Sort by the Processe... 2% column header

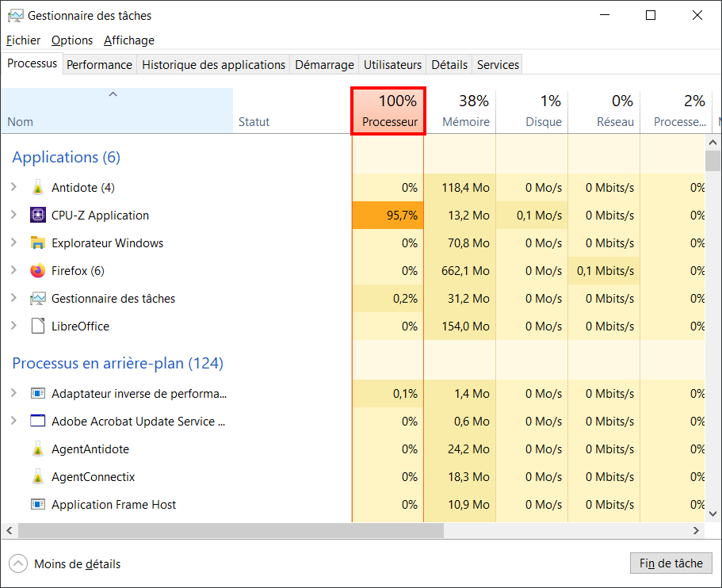click(676, 110)
